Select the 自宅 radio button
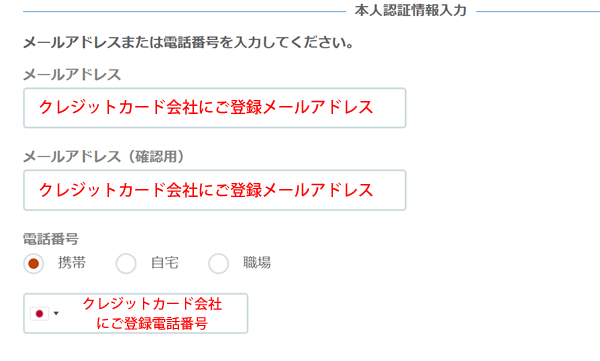Viewport: 600px width, 361px height. 126,264
